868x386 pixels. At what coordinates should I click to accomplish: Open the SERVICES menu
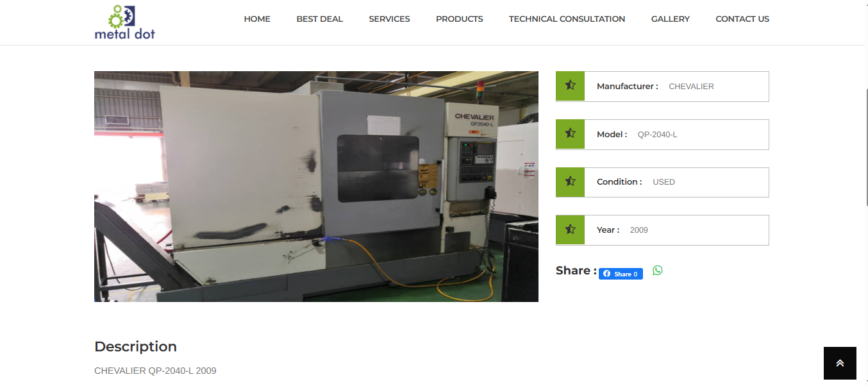tap(389, 19)
